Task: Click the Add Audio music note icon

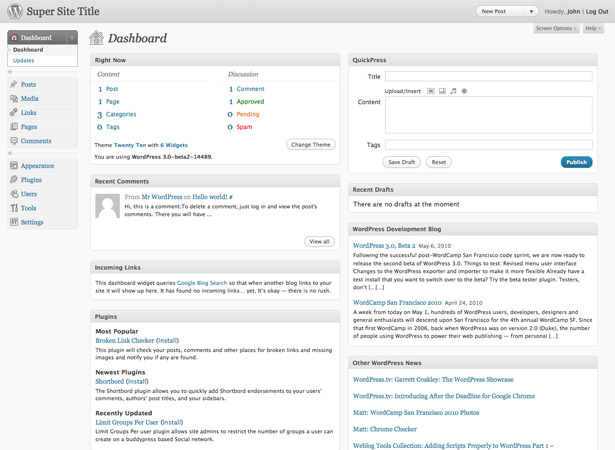Action: click(x=453, y=91)
